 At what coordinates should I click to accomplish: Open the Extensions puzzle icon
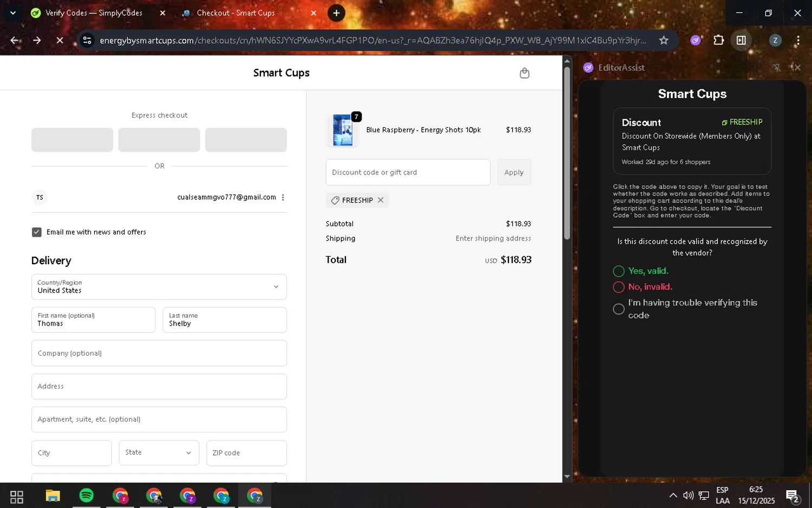click(718, 41)
